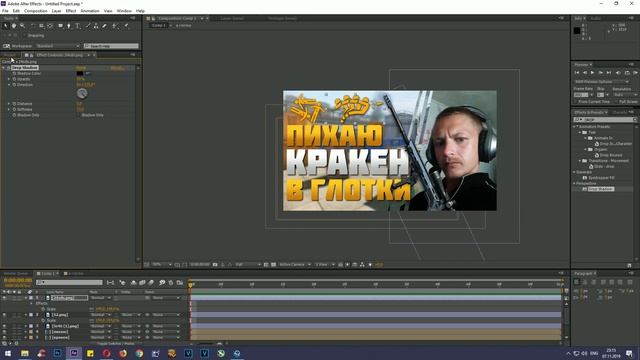The height and width of the screenshot is (360, 640).
Task: Select the Zoom magnifier tool
Action: [x=22, y=26]
